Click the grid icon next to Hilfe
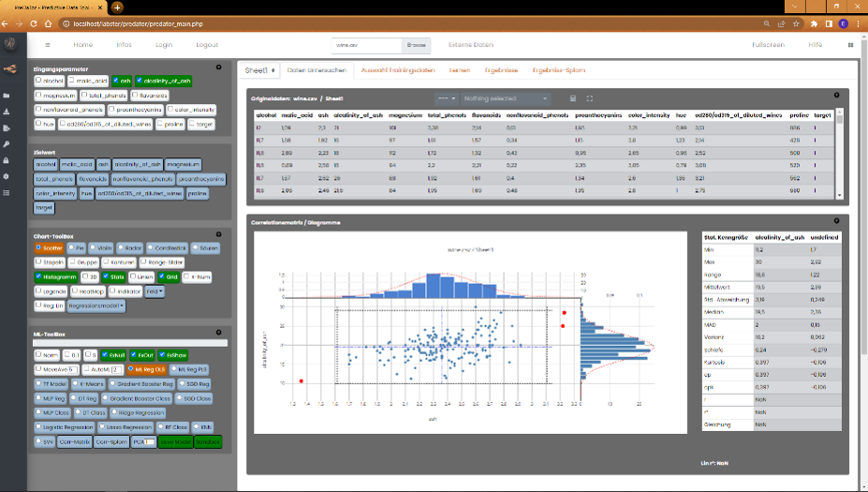868x492 pixels. (x=850, y=45)
